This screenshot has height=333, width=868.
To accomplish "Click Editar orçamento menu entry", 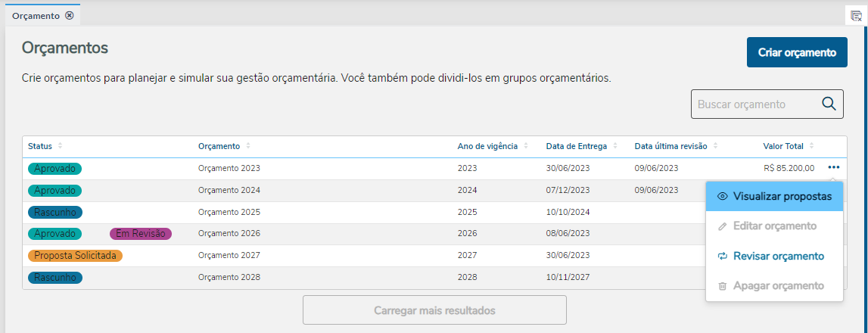I will 774,226.
